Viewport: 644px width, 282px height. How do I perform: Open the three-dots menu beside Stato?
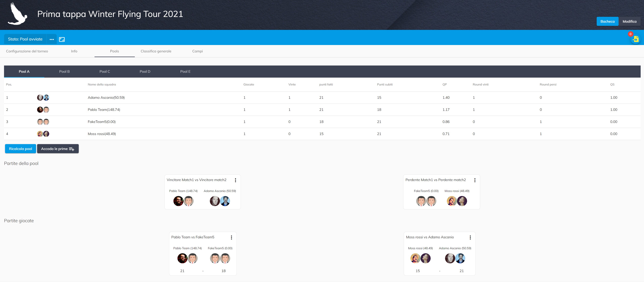pos(52,39)
